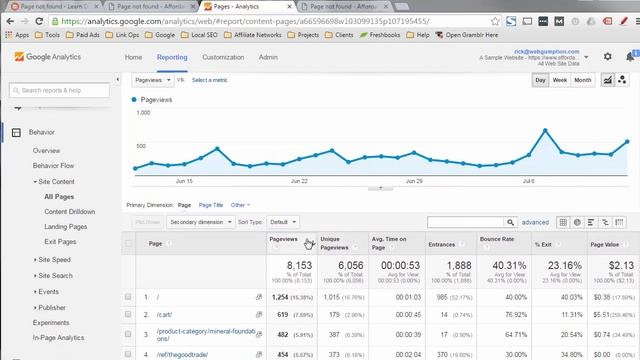Viewport: 640px width, 360px height.
Task: Click the % Exit column help icon
Action: [558, 244]
